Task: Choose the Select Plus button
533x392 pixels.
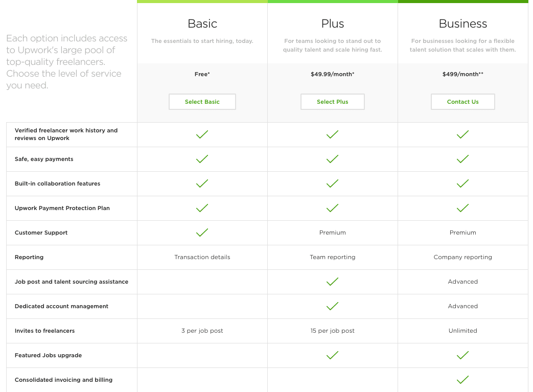Action: 333,102
